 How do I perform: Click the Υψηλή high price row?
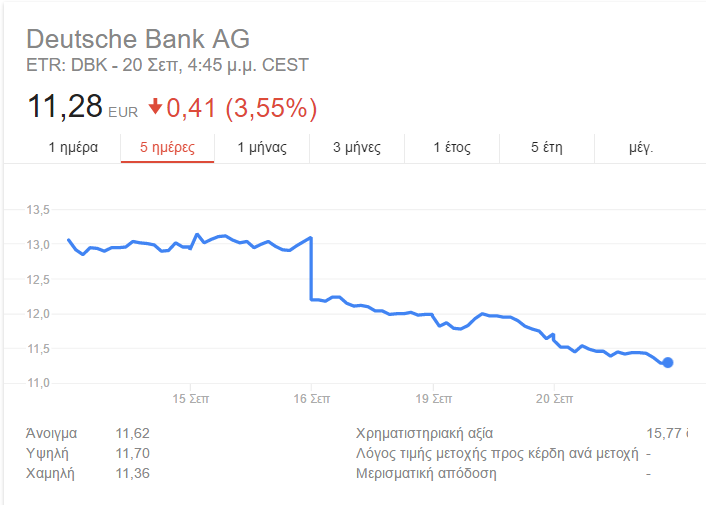[x=88, y=453]
